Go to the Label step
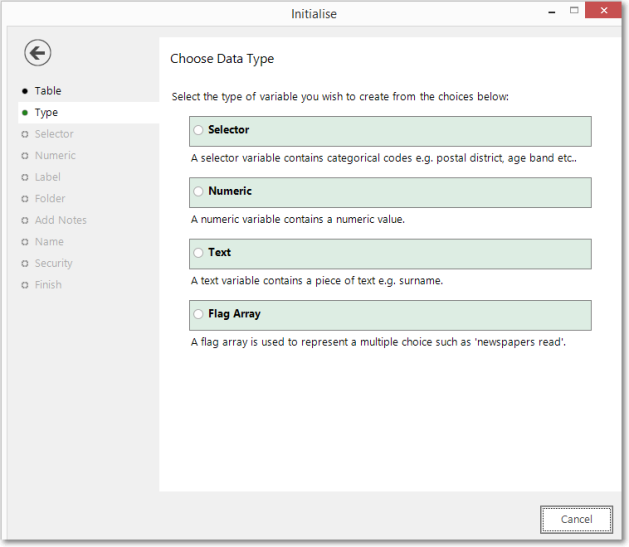 click(x=47, y=177)
